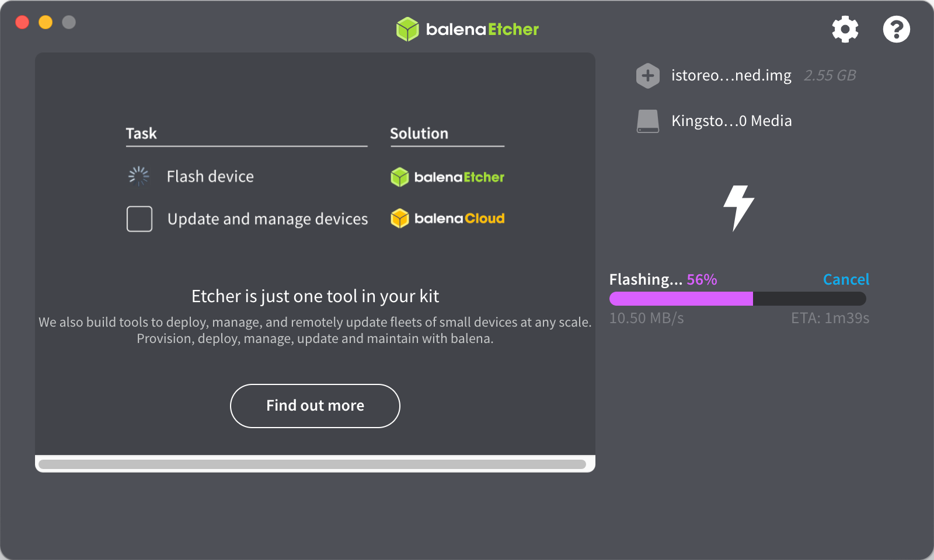This screenshot has width=934, height=560.
Task: Open the help question mark icon
Action: coord(896,29)
